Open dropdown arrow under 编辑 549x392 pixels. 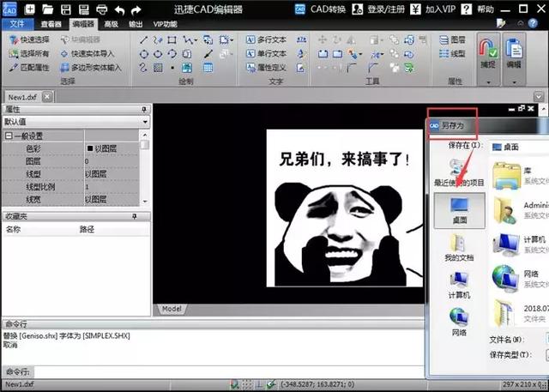[514, 82]
